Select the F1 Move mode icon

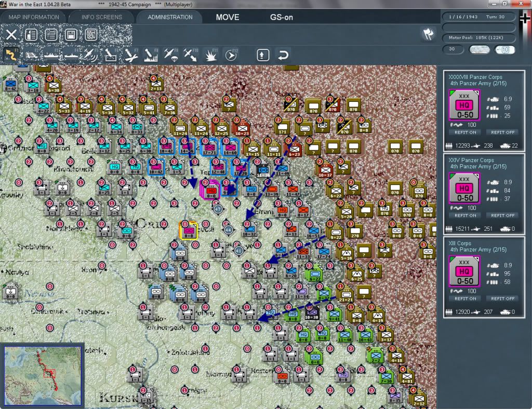[11, 55]
